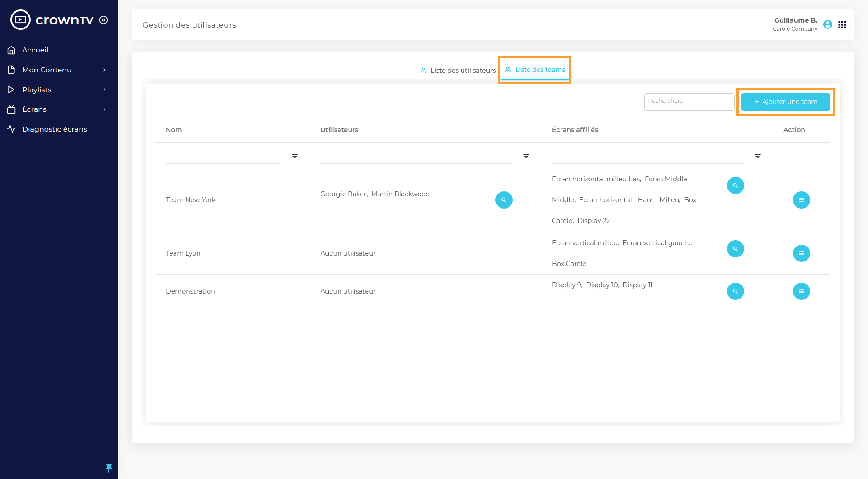Click Ajouter une team button
Viewport: 868px width, 479px height.
tap(786, 102)
